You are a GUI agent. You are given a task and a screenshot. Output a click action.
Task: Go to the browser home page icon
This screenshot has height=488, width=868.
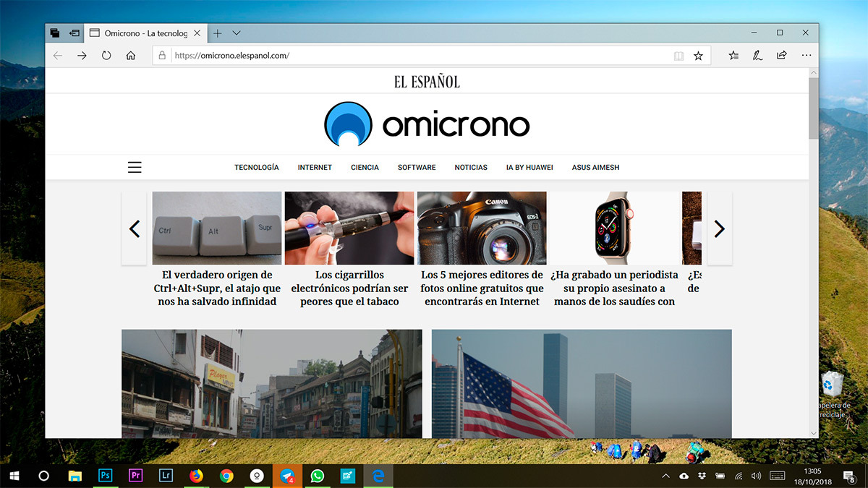[x=130, y=56]
